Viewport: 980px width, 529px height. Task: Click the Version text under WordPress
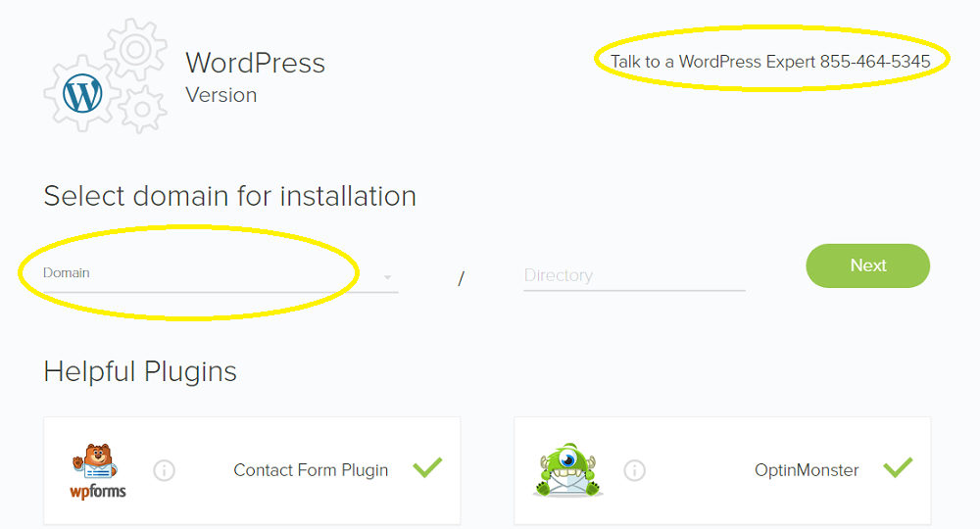pyautogui.click(x=221, y=95)
